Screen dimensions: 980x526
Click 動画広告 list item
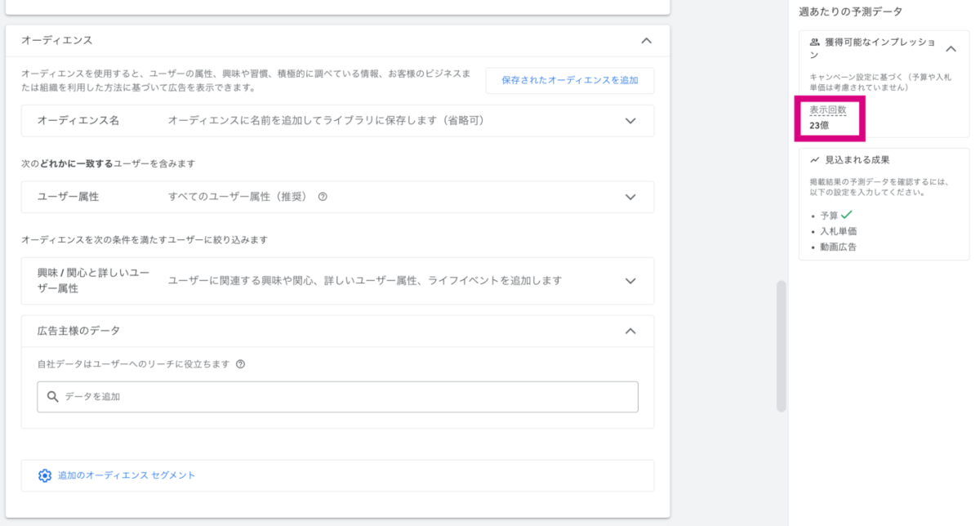tap(839, 247)
